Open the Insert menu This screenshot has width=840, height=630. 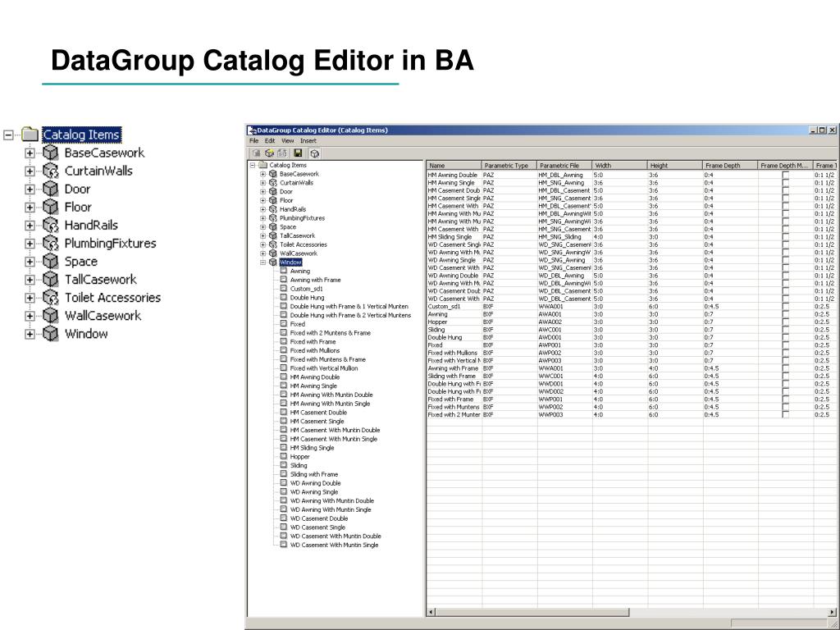pyautogui.click(x=308, y=141)
